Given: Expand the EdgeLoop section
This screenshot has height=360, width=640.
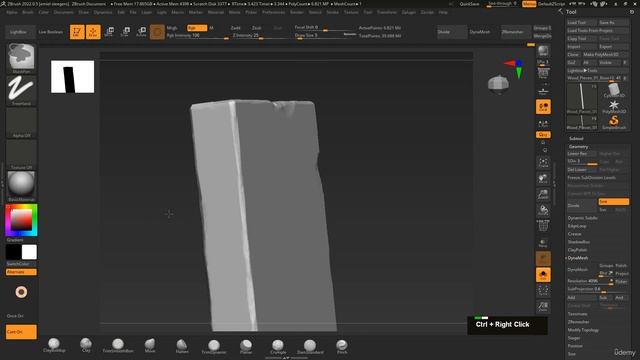Looking at the screenshot, I should coord(577,226).
